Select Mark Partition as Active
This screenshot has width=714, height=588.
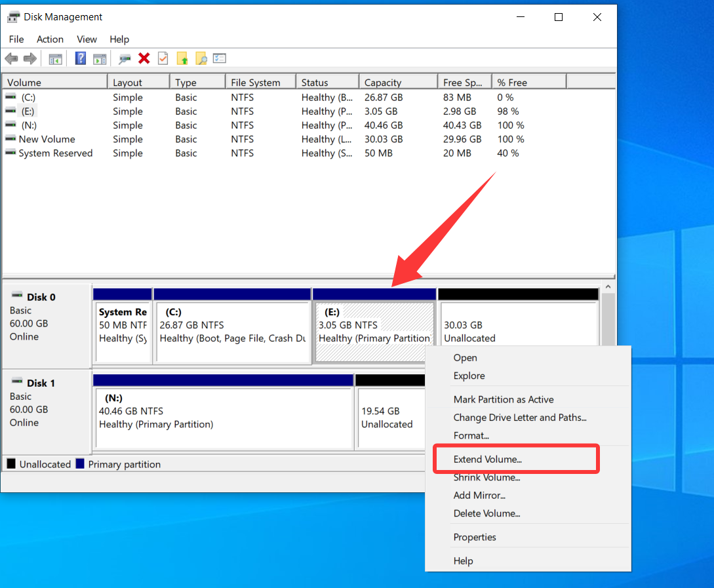528,400
